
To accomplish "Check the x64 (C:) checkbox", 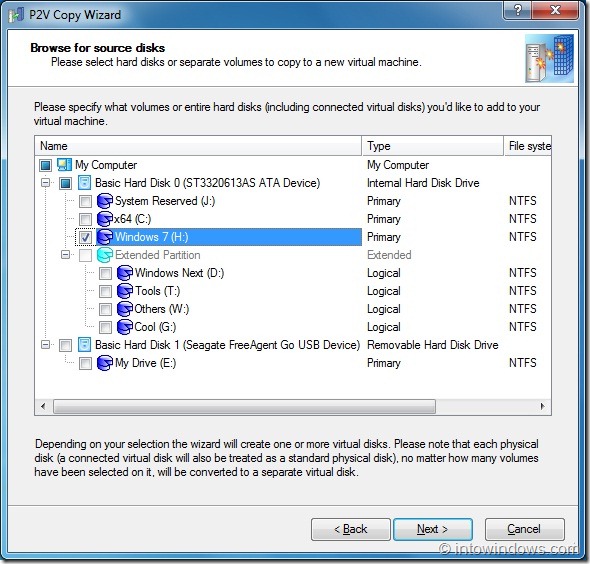I will 85,219.
